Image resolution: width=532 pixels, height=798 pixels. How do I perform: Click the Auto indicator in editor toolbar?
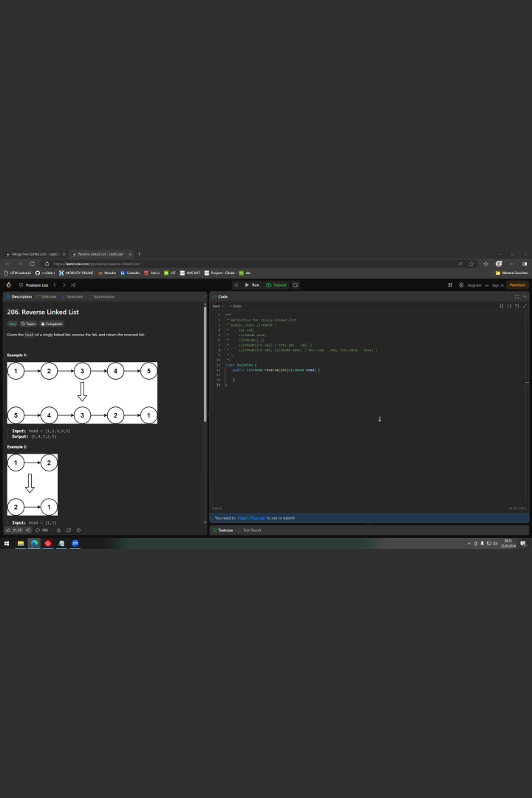236,306
